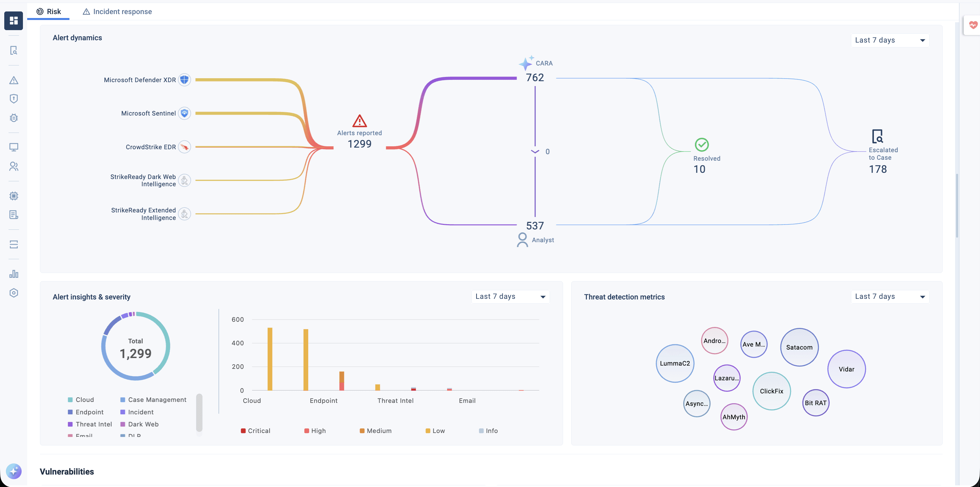Open the alerts triangle sidebar icon
Image resolution: width=980 pixels, height=487 pixels.
click(14, 80)
